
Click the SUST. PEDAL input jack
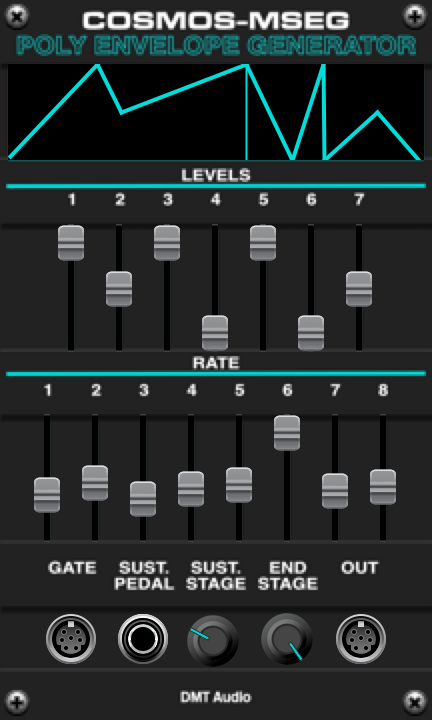click(143, 639)
